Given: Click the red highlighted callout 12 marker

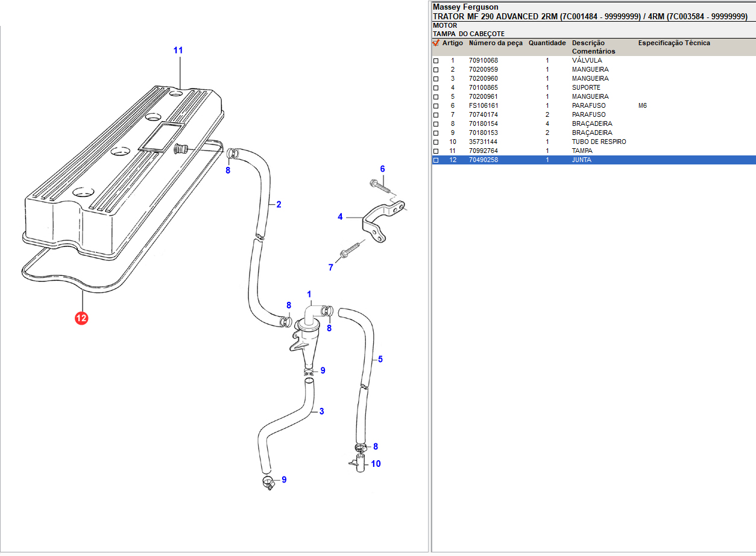Looking at the screenshot, I should click(x=81, y=318).
